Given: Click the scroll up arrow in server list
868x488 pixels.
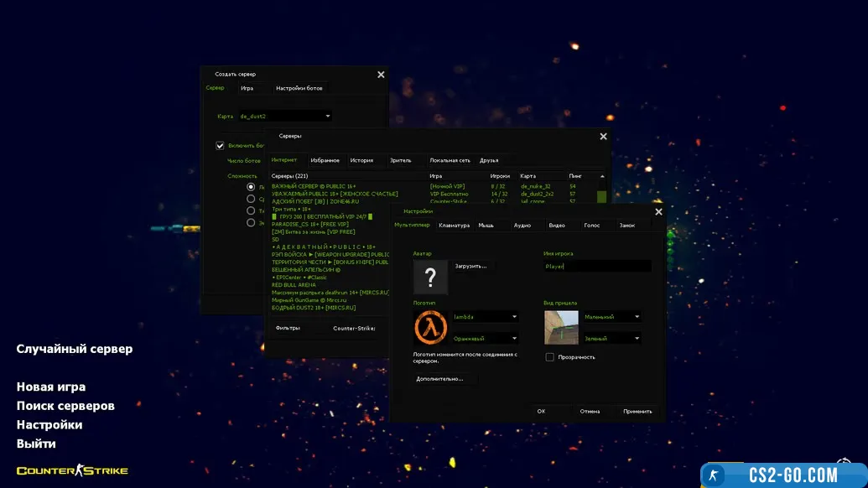Looking at the screenshot, I should coord(601,177).
